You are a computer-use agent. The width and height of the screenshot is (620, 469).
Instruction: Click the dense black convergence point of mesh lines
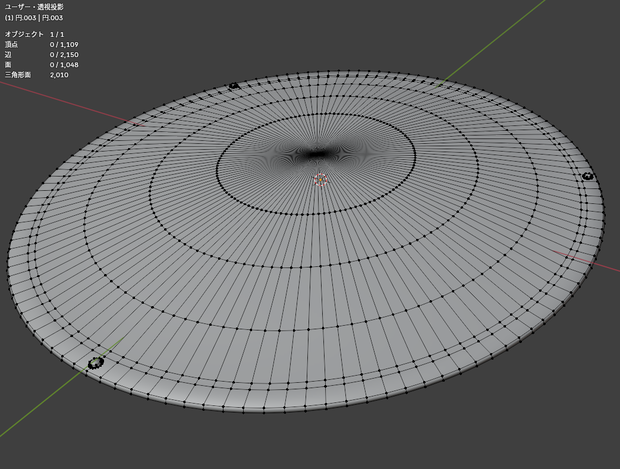click(316, 154)
